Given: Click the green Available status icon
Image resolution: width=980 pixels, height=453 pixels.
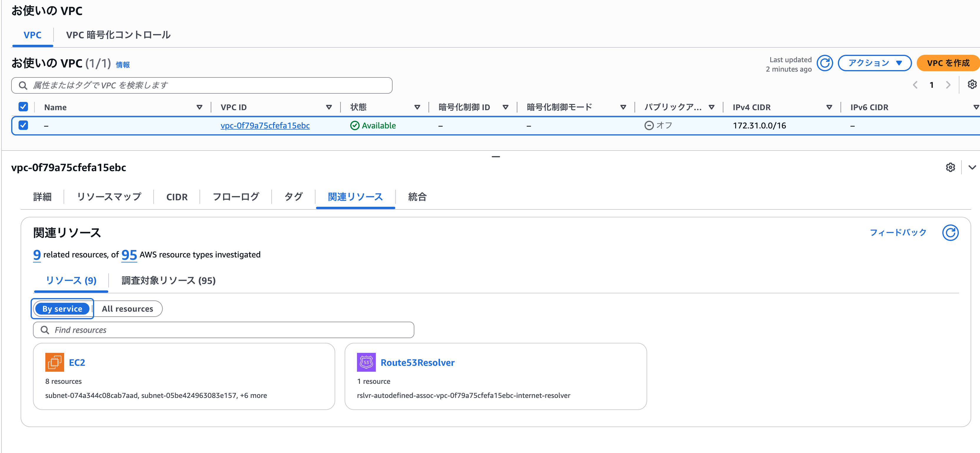Looking at the screenshot, I should tap(355, 126).
